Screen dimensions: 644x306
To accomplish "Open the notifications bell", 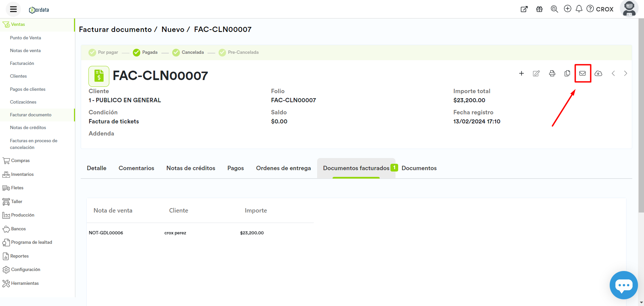I will click(x=579, y=9).
